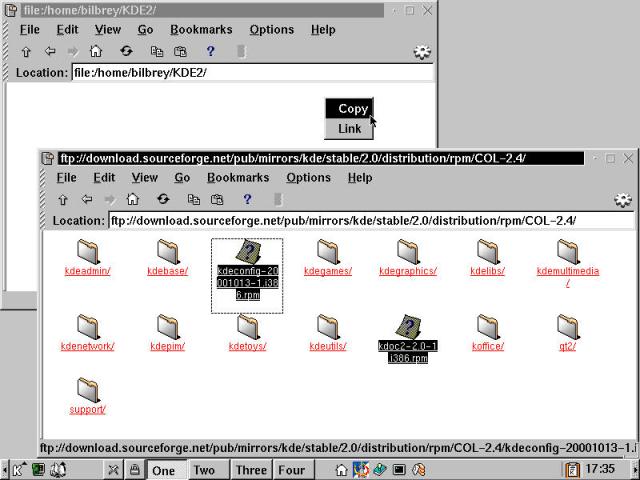Click Help question mark in FTP window toolbar

click(x=247, y=199)
